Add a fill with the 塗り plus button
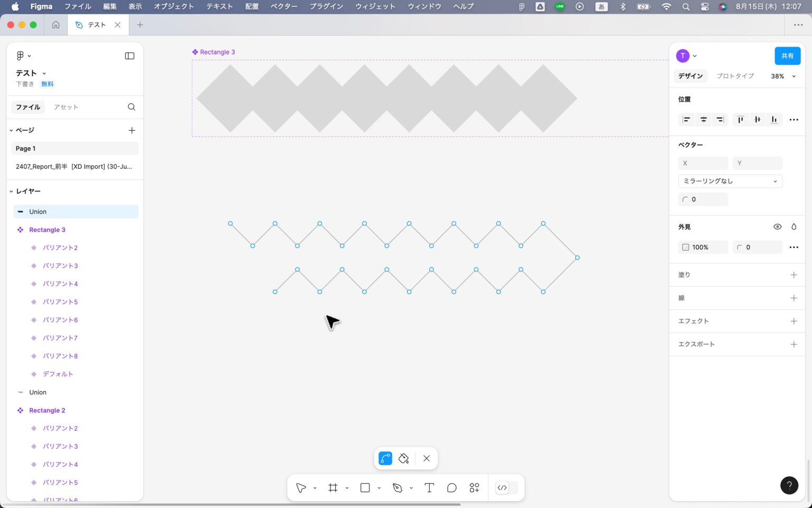The image size is (812, 508). pos(793,275)
